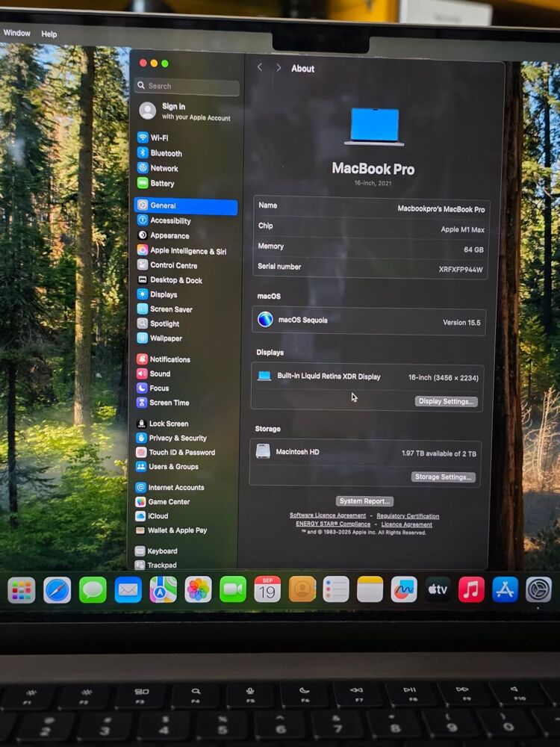
Task: Open Wallet & Apple Pay settings
Action: click(x=171, y=530)
